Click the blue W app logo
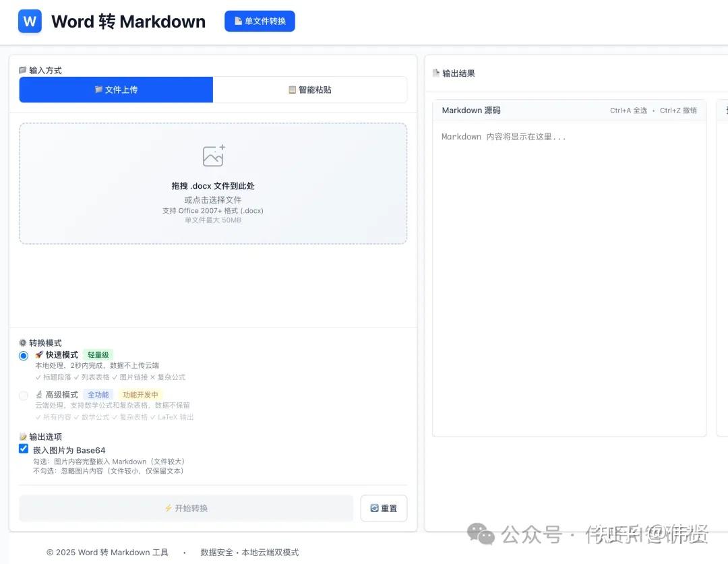The height and width of the screenshot is (564, 728). click(29, 21)
